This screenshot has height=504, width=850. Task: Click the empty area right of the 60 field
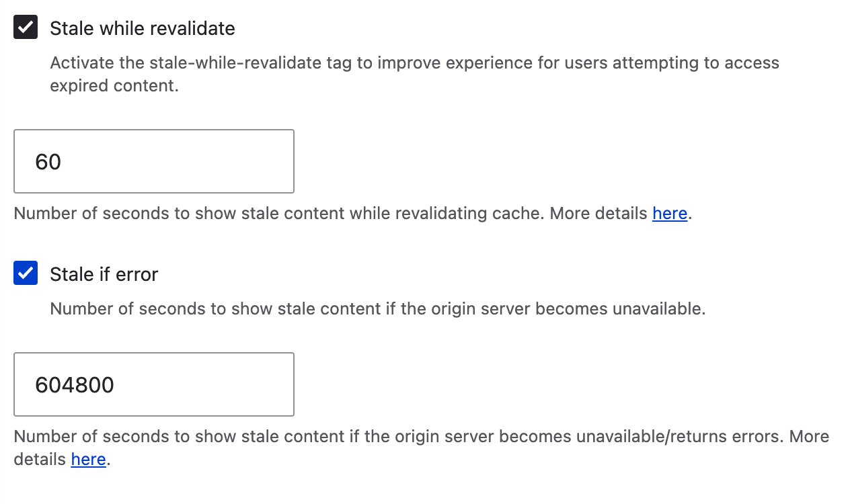(x=538, y=161)
